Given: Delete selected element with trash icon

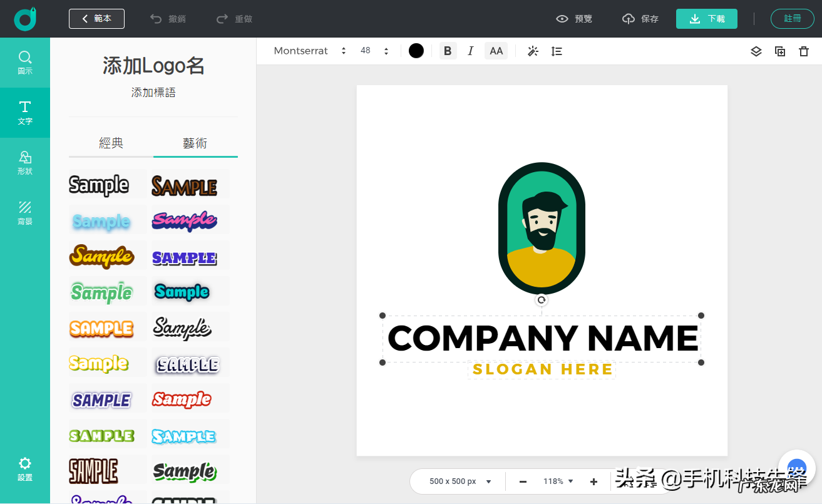Looking at the screenshot, I should pos(804,51).
